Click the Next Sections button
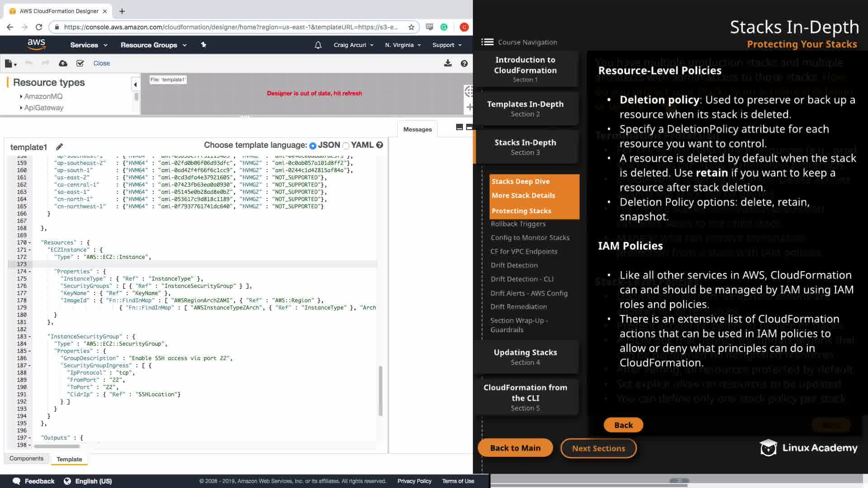The width and height of the screenshot is (868, 488). [x=598, y=448]
